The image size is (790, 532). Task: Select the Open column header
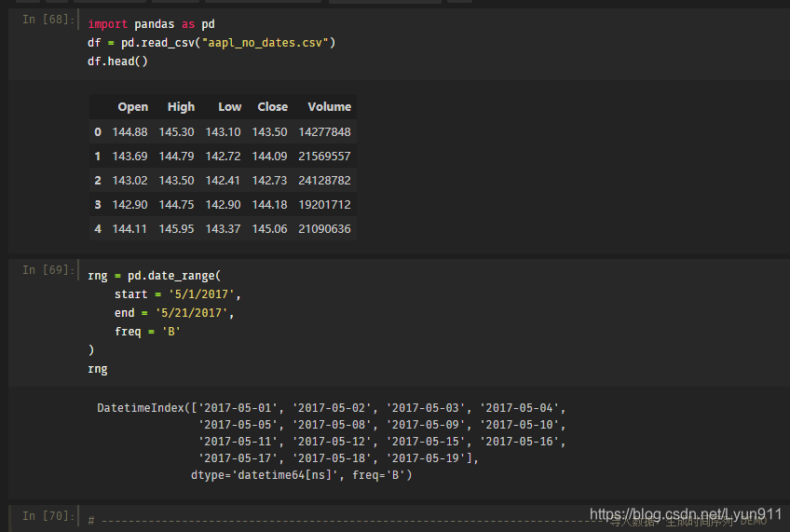click(133, 107)
